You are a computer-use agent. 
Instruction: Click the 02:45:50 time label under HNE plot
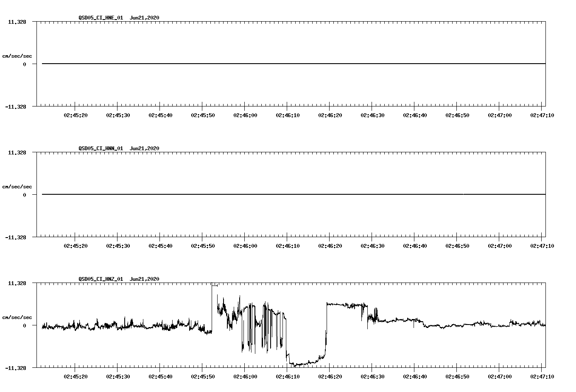pos(203,115)
